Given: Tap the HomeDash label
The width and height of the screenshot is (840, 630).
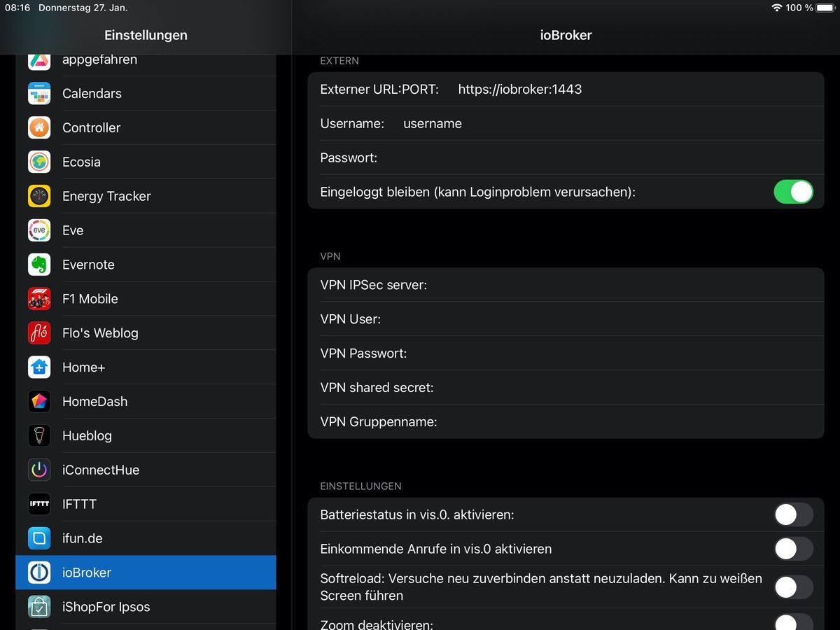Looking at the screenshot, I should [x=94, y=401].
